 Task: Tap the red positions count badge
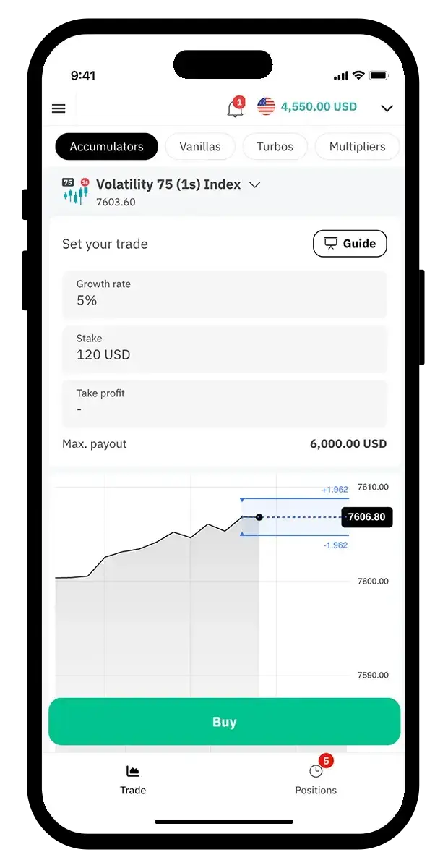click(x=326, y=760)
